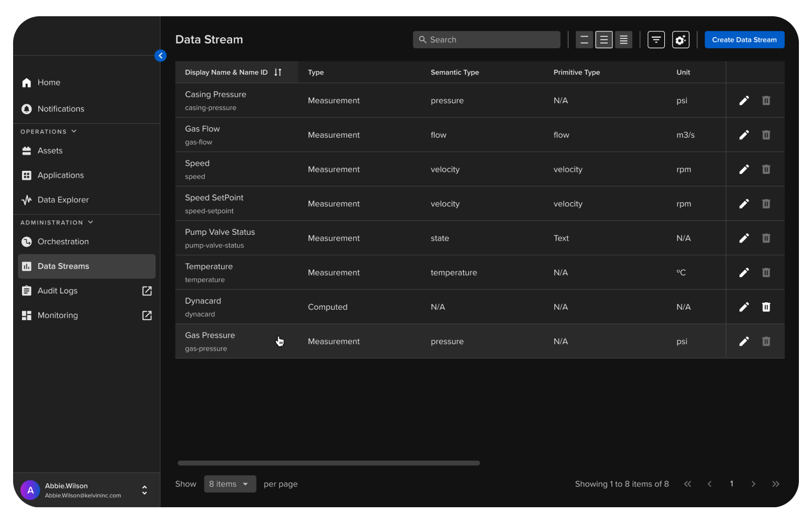Click the horizontal table scrollbar
The height and width of the screenshot is (524, 812).
pos(328,463)
